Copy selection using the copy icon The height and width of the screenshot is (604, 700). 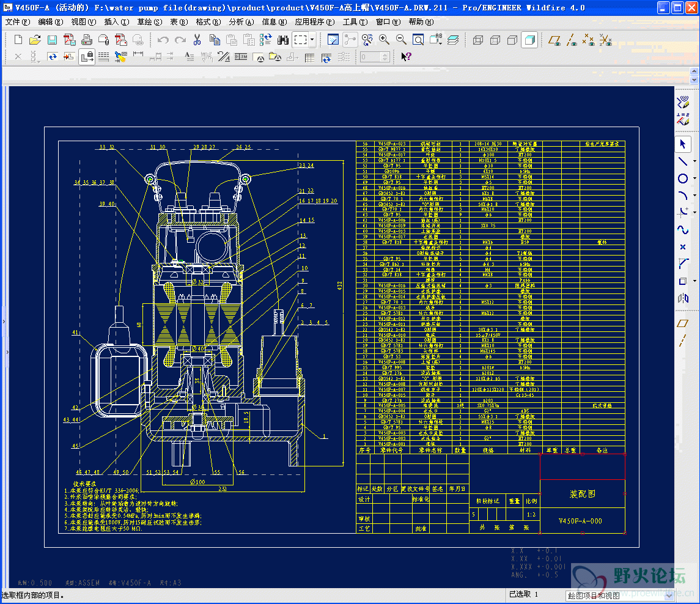click(x=215, y=40)
